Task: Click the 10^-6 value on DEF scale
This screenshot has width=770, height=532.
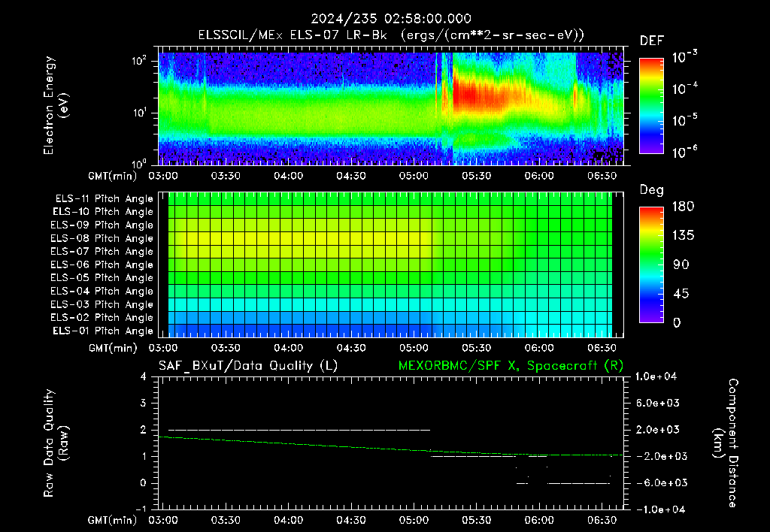Action: click(x=684, y=152)
